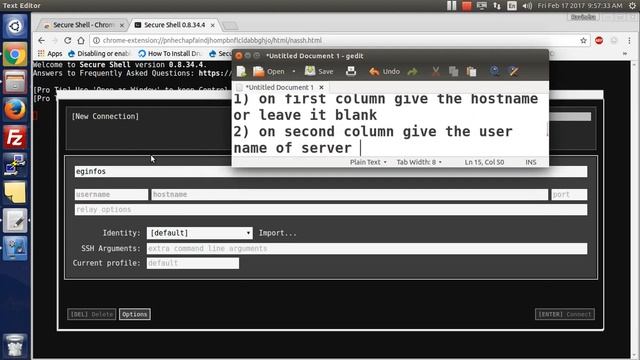Paste clipboard text in gedit
This screenshot has height=360, width=640.
(471, 72)
